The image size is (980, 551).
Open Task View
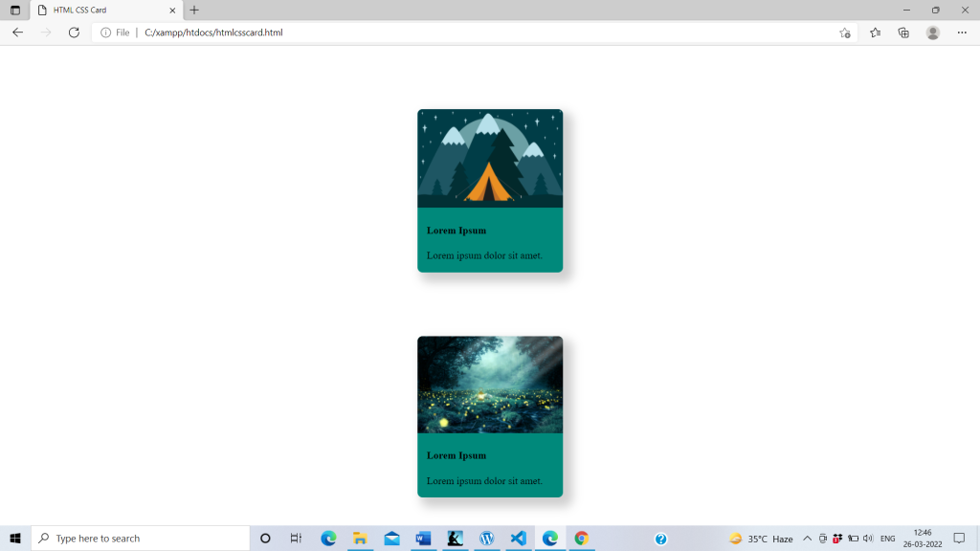click(x=297, y=538)
